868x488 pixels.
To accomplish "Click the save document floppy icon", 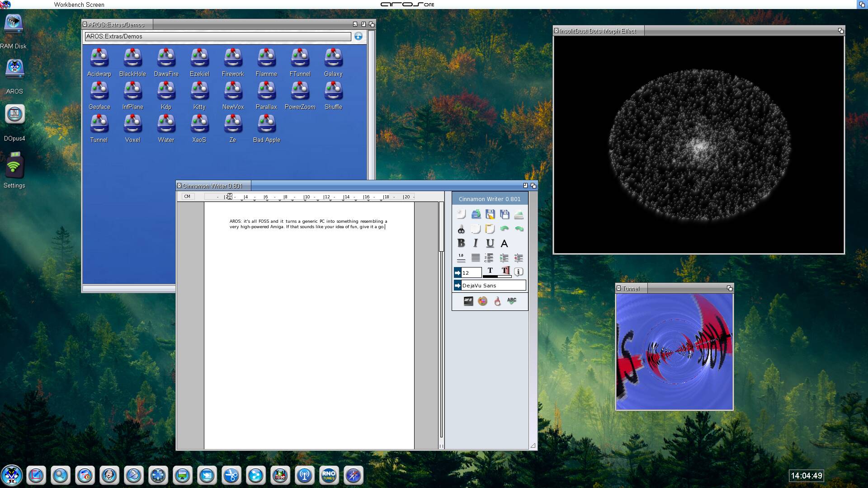I will 490,214.
